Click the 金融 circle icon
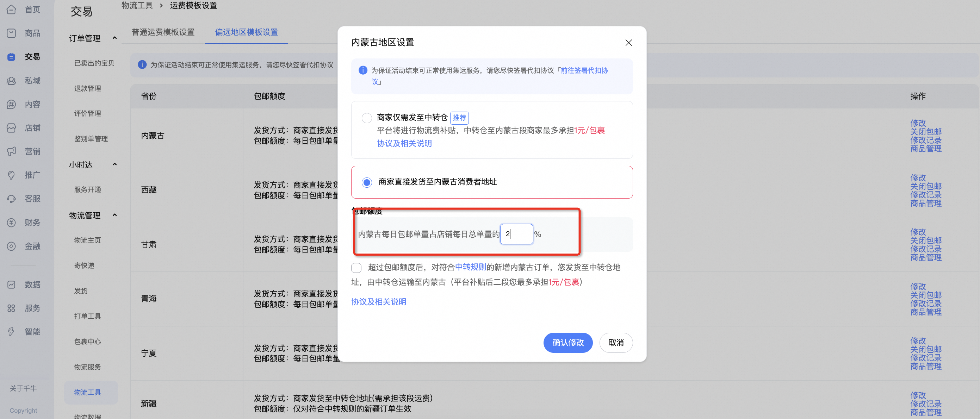 (11, 246)
